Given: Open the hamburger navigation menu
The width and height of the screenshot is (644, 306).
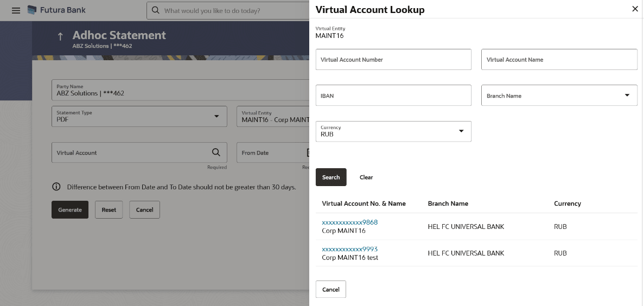Looking at the screenshot, I should tap(16, 10).
